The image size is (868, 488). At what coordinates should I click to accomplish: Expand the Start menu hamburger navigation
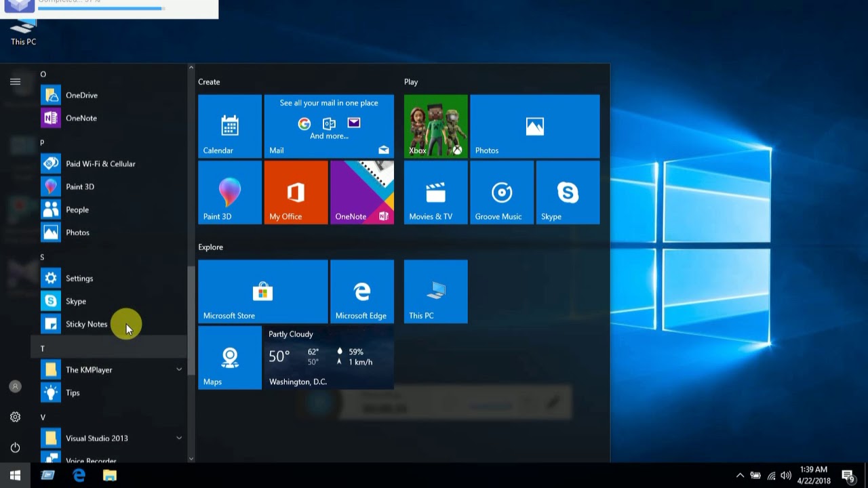(15, 82)
